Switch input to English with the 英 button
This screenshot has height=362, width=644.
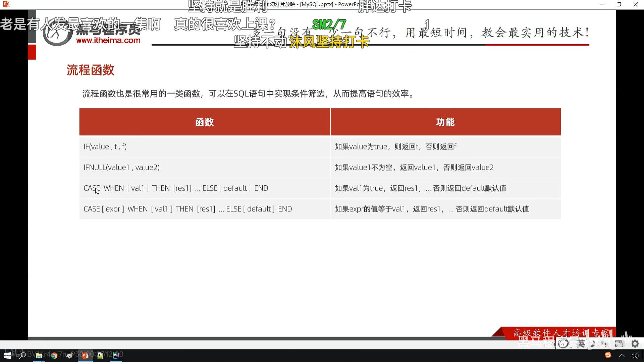581,343
